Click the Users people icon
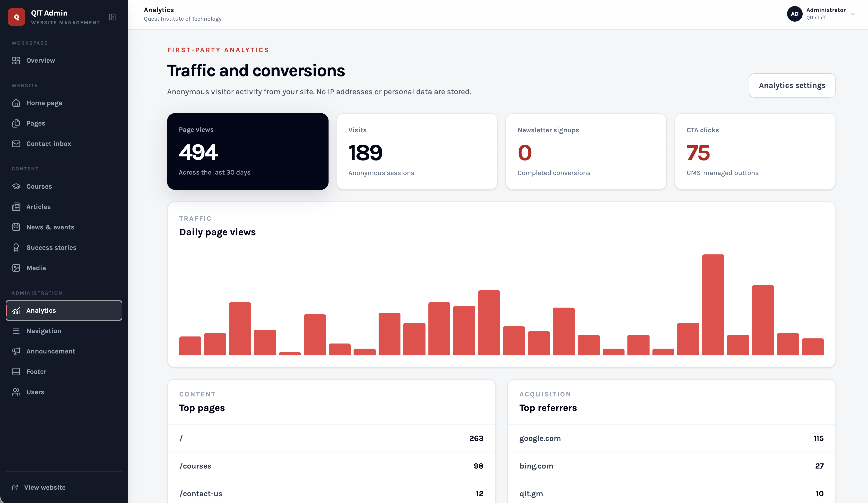This screenshot has height=503, width=868. tap(16, 392)
